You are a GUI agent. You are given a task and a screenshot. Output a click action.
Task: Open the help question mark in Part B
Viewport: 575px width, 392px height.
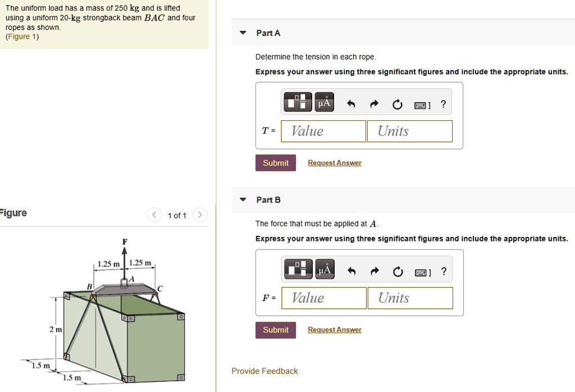pos(444,271)
